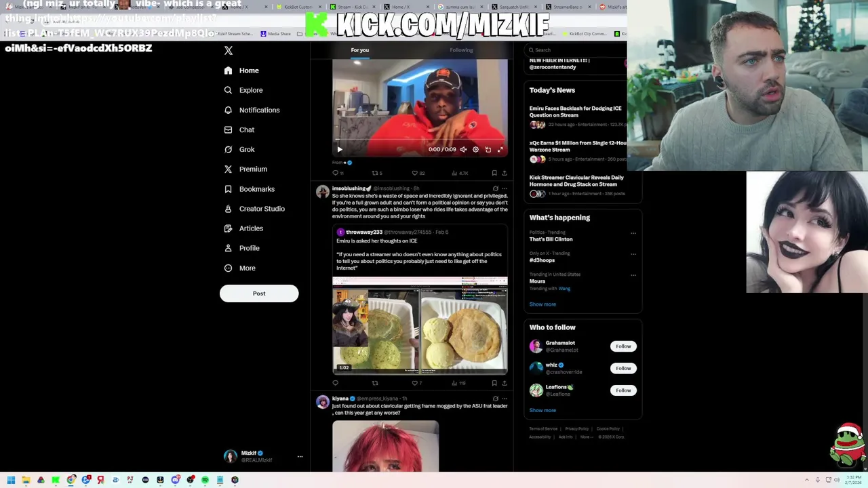Image resolution: width=868 pixels, height=488 pixels.
Task: Open Premium in the X sidebar
Action: (245, 169)
